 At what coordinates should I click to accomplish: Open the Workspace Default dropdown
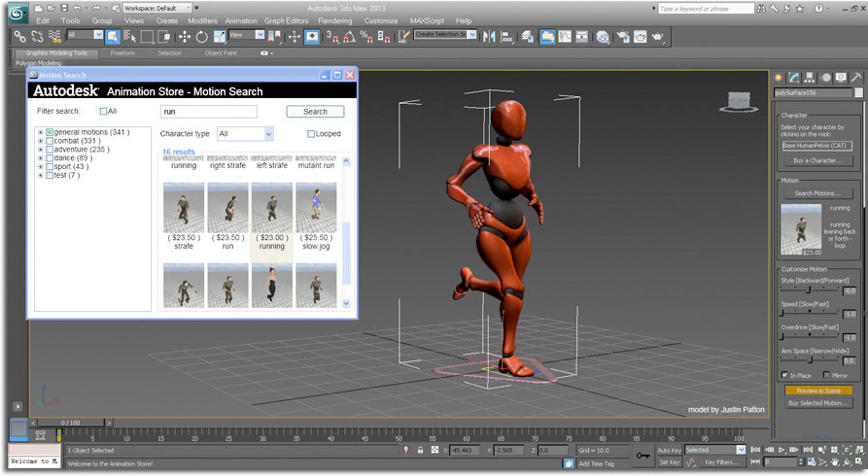click(x=156, y=8)
